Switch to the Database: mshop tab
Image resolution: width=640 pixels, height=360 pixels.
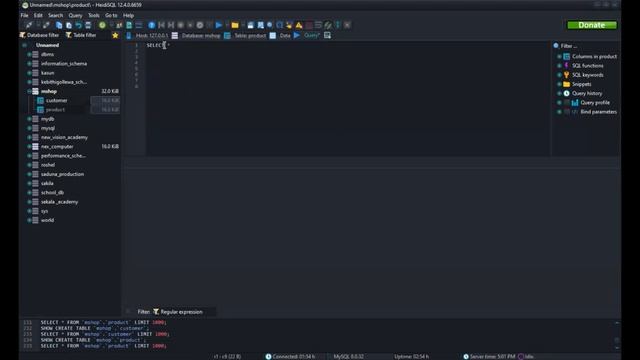pos(196,36)
